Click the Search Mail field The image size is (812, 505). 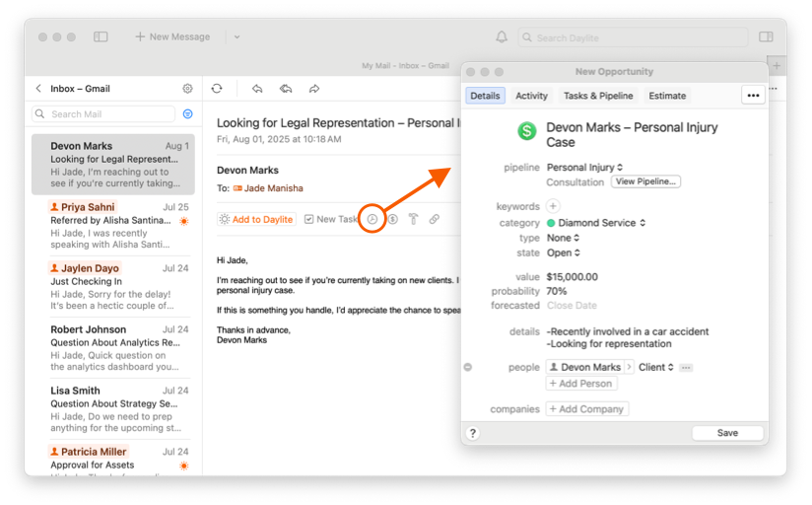pyautogui.click(x=110, y=114)
